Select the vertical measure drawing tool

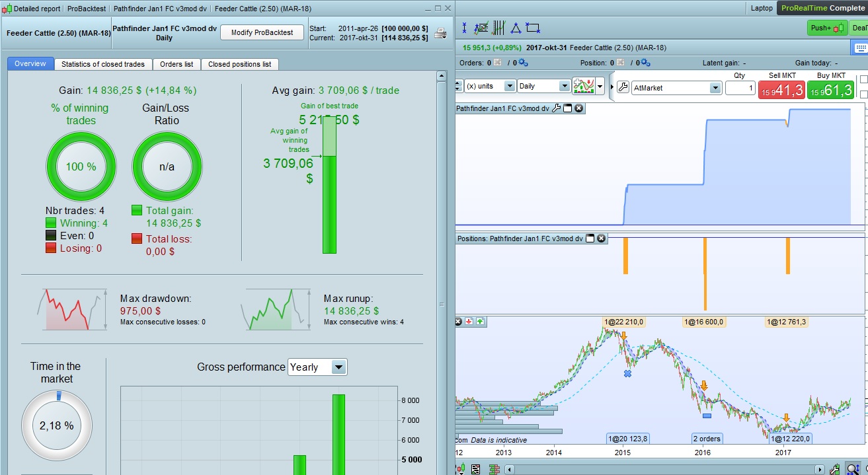(465, 28)
